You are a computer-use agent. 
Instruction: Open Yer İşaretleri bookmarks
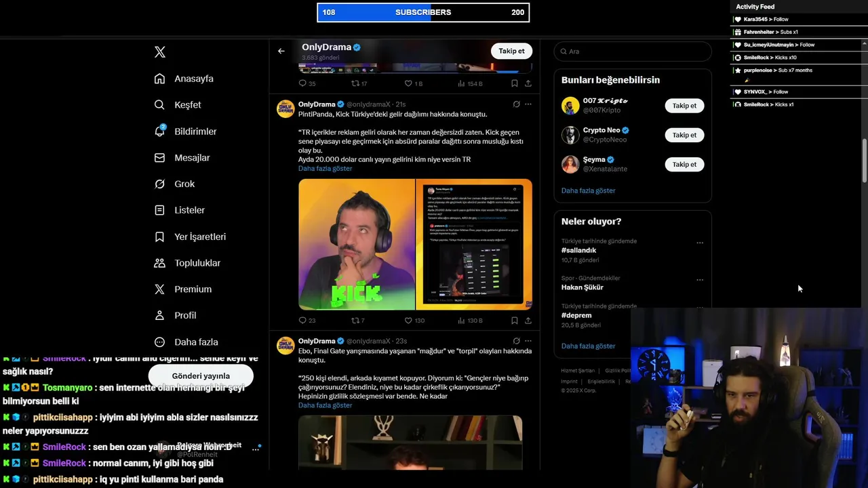point(190,237)
